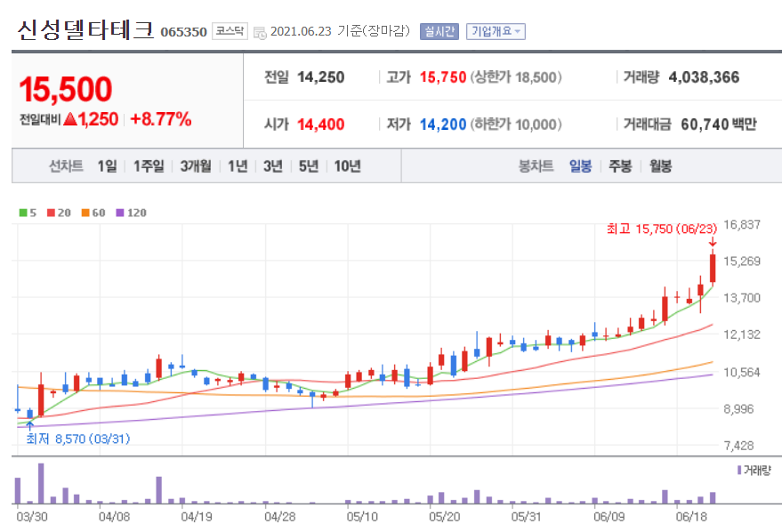
Task: Click the 코스닥 market badge
Action: point(230,31)
